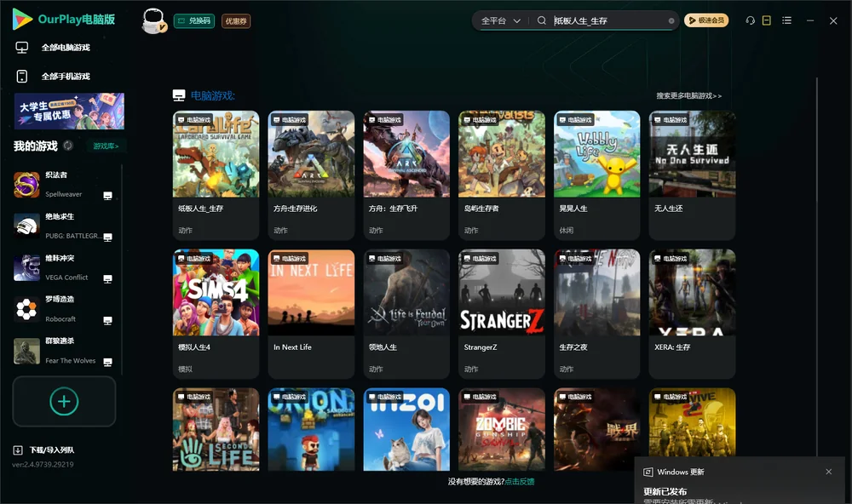Open 无人生还 No One Survived card
The height and width of the screenshot is (504, 852).
692,175
